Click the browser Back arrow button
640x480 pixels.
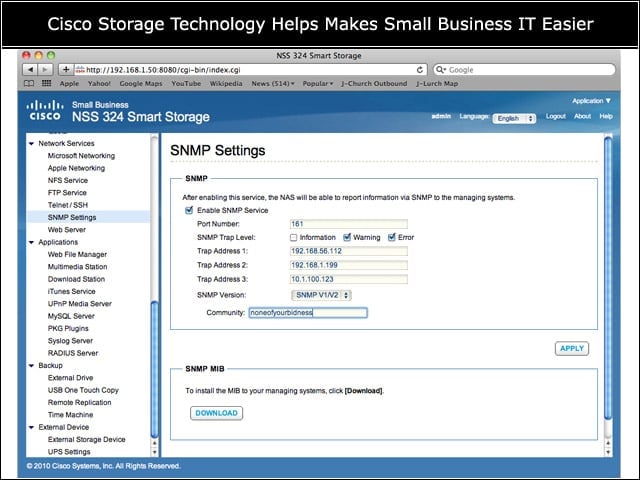(30, 70)
